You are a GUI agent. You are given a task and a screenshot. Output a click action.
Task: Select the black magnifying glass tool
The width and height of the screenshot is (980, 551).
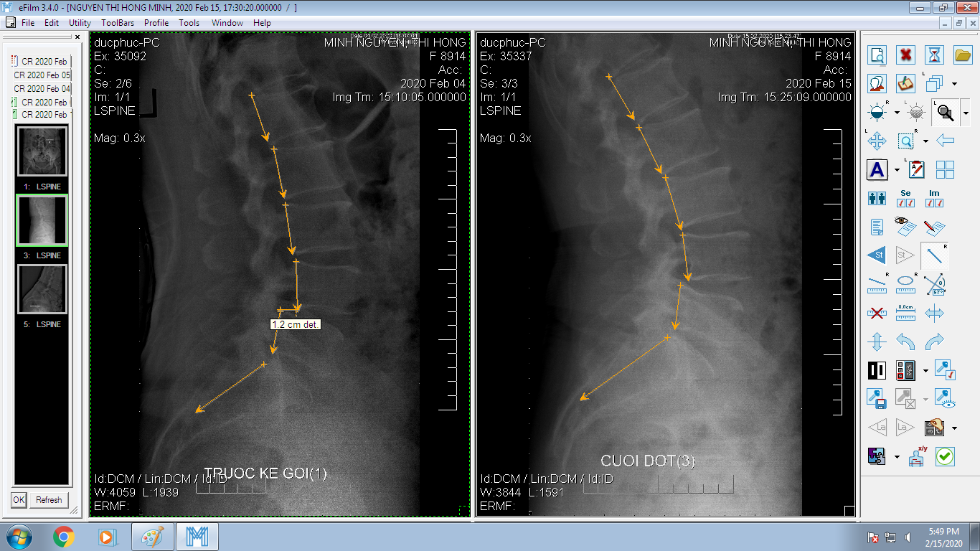point(946,113)
